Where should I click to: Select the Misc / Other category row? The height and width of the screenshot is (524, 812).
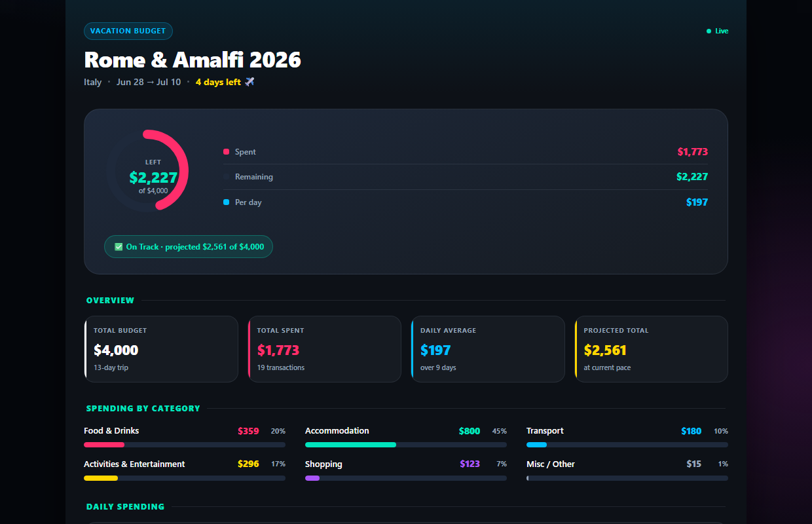click(627, 470)
